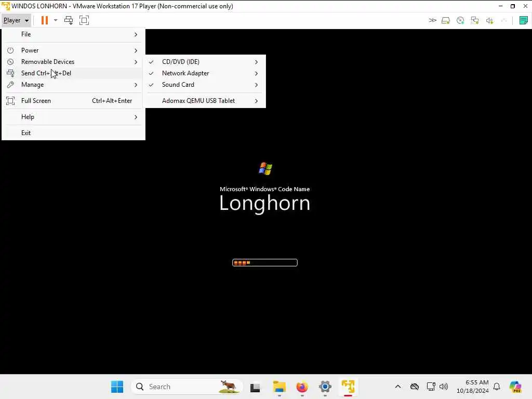Expand the Manage submenu arrow
The width and height of the screenshot is (532, 399).
136,85
